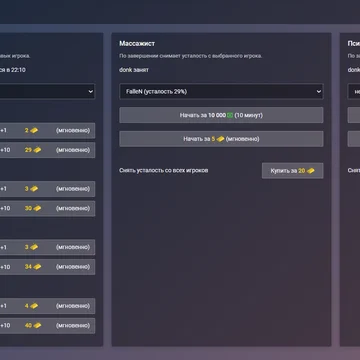The width and height of the screenshot is (360, 360).
Task: Click the gold bar icon beside cost 34
Action: coord(37,267)
